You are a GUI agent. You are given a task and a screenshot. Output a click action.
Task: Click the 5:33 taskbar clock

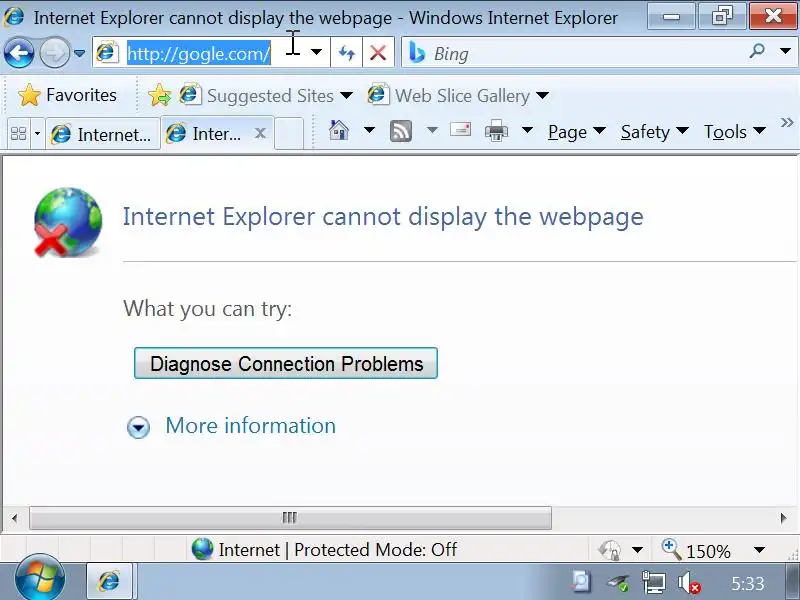point(748,583)
